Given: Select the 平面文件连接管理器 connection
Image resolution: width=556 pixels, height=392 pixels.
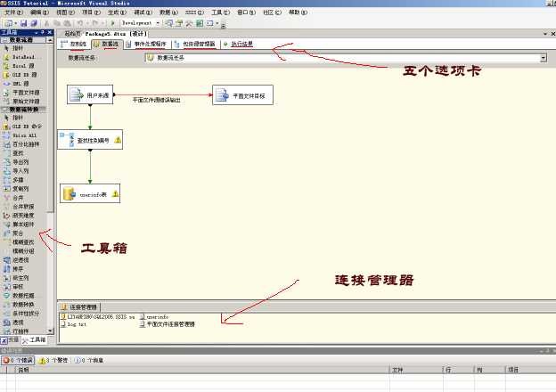Looking at the screenshot, I should click(168, 324).
